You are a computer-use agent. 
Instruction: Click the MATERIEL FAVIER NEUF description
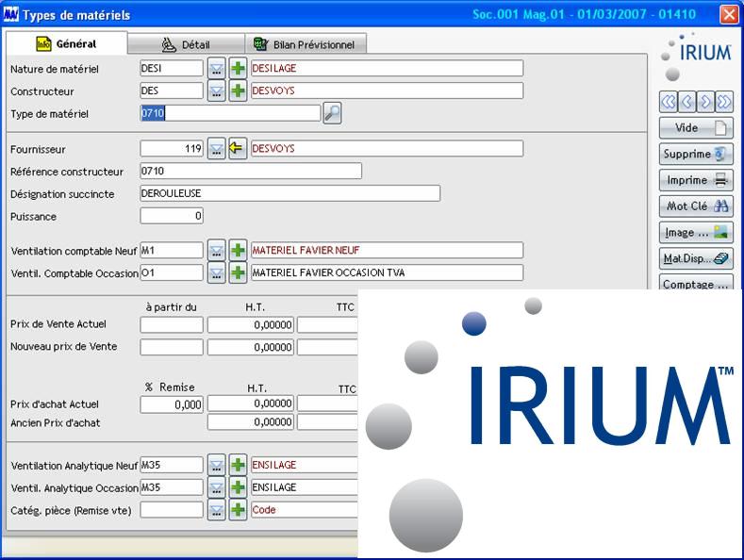pyautogui.click(x=388, y=250)
